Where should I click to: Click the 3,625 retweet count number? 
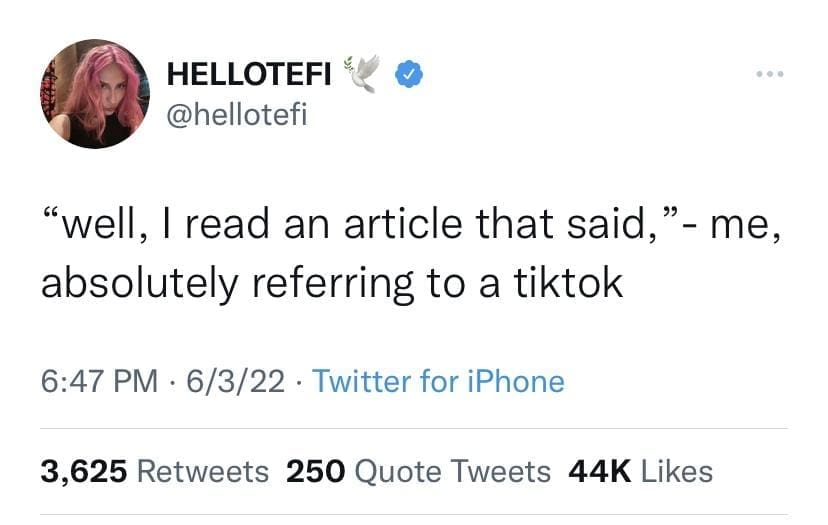(84, 471)
